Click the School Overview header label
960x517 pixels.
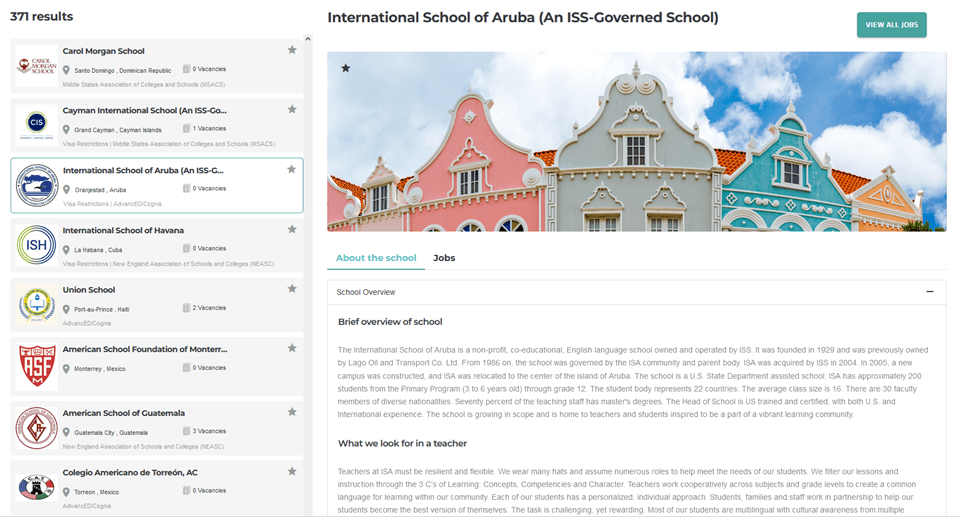(366, 292)
